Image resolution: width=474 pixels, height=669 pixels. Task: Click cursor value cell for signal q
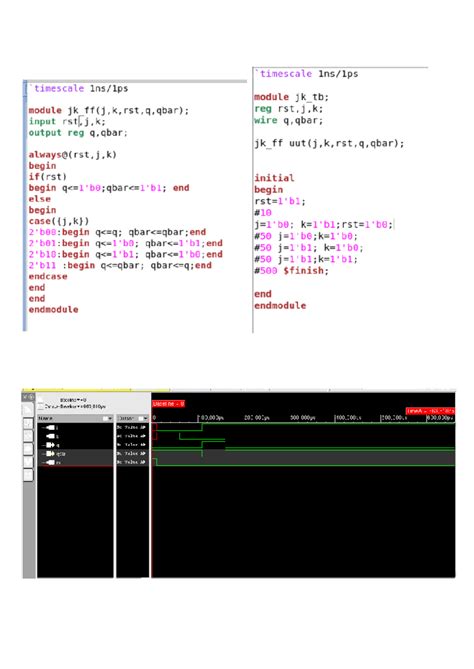pos(132,445)
